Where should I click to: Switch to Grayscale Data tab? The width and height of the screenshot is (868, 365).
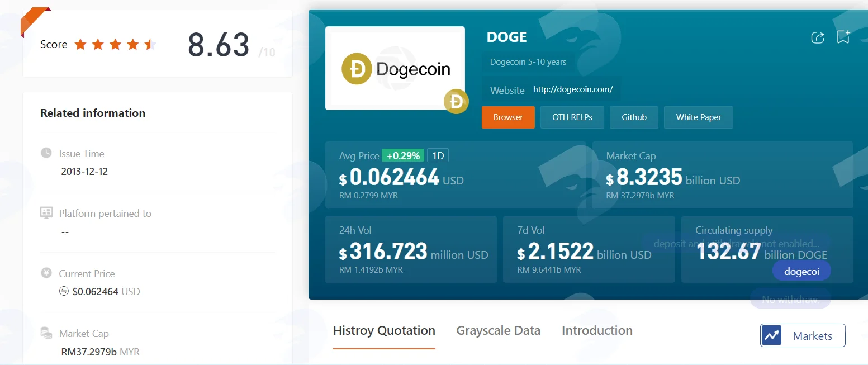499,330
